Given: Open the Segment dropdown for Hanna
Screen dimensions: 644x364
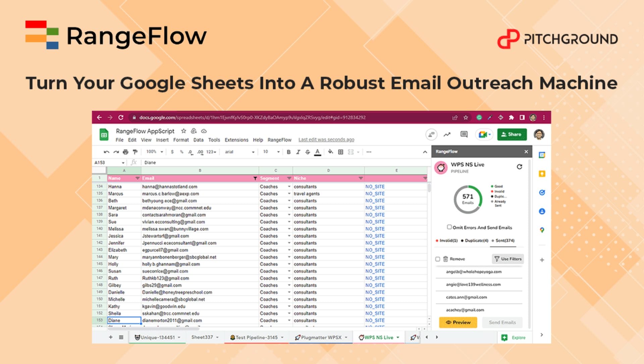Looking at the screenshot, I should coord(289,186).
